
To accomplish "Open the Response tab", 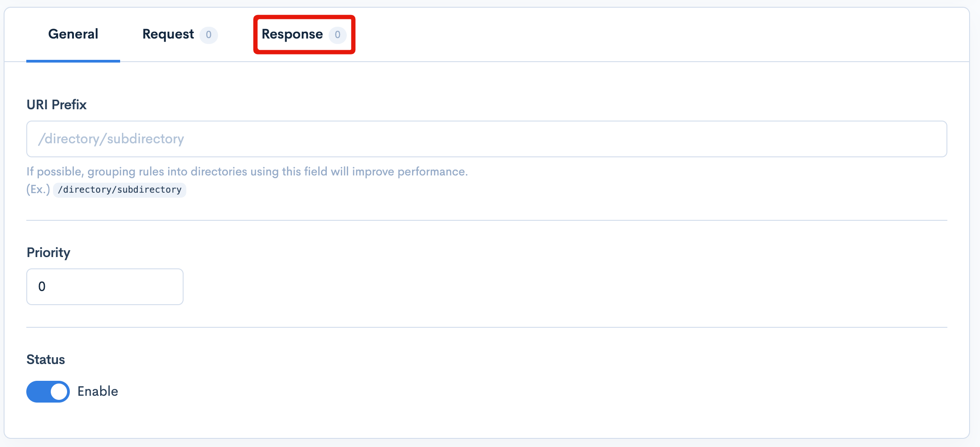I will tap(304, 34).
